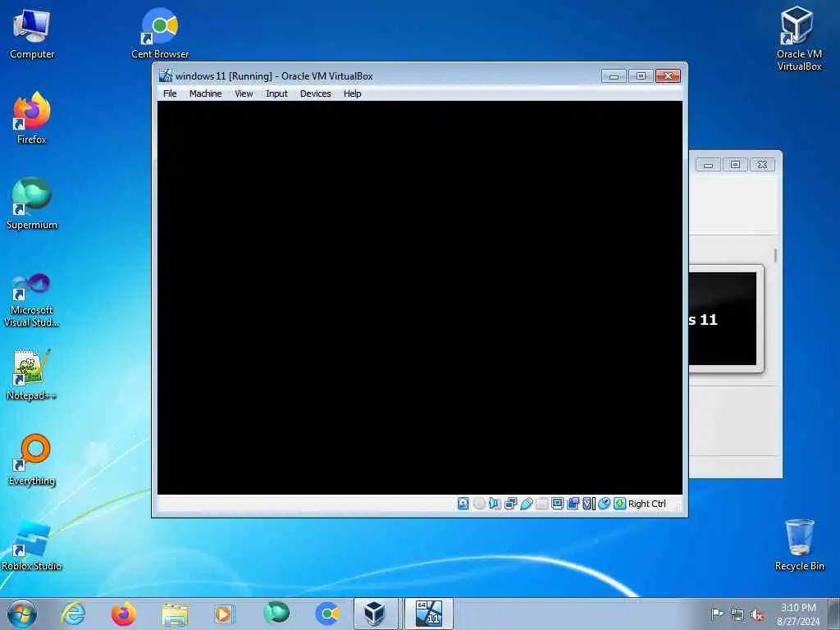Click the VM window title bar app icon
This screenshot has width=840, height=630.
pyautogui.click(x=166, y=75)
